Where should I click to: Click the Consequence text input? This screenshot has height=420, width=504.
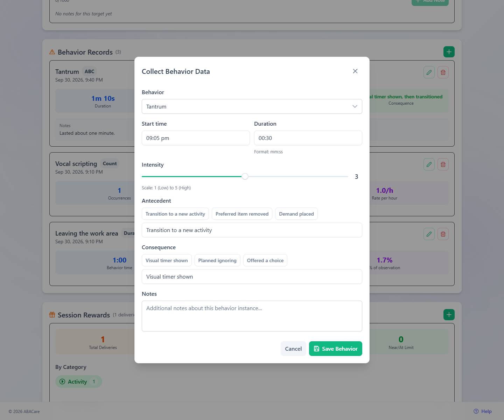[252, 276]
